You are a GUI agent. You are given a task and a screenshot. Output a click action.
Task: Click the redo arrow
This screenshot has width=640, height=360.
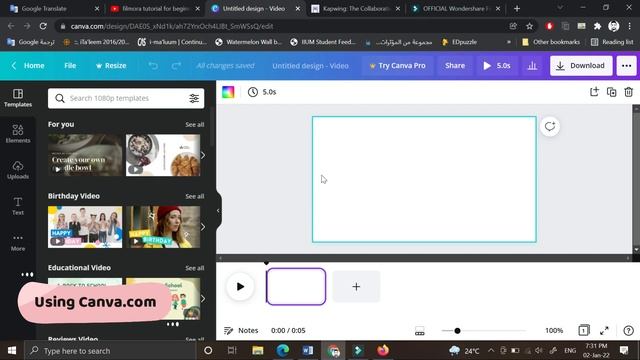coord(176,66)
